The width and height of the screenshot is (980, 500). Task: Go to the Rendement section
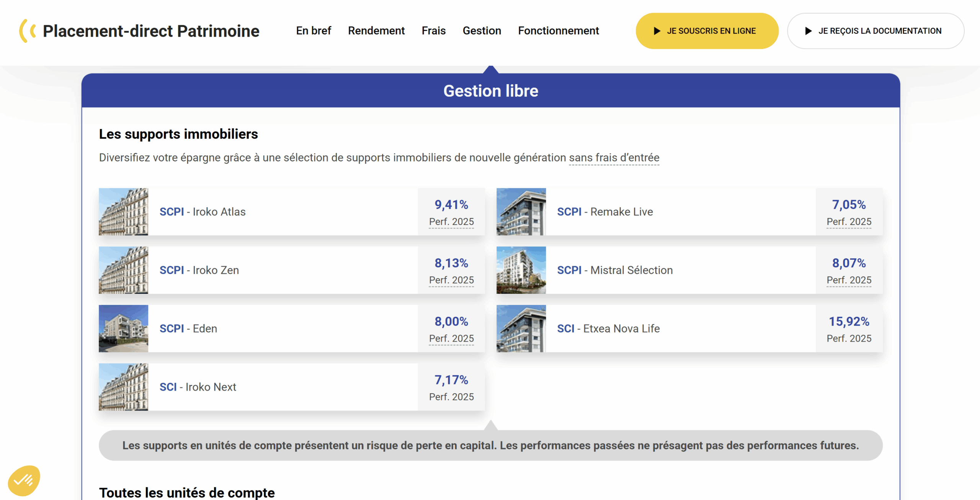[376, 31]
